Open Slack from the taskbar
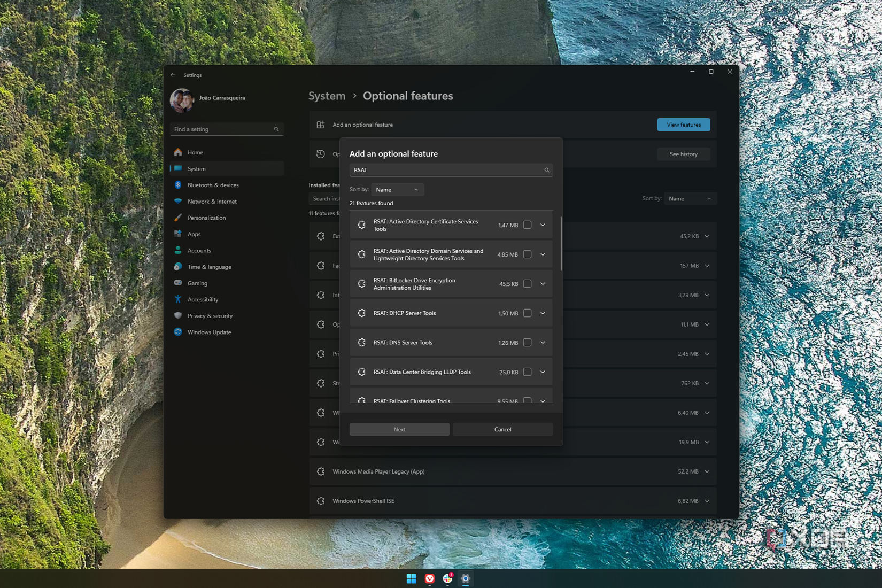This screenshot has height=588, width=882. pos(447,578)
